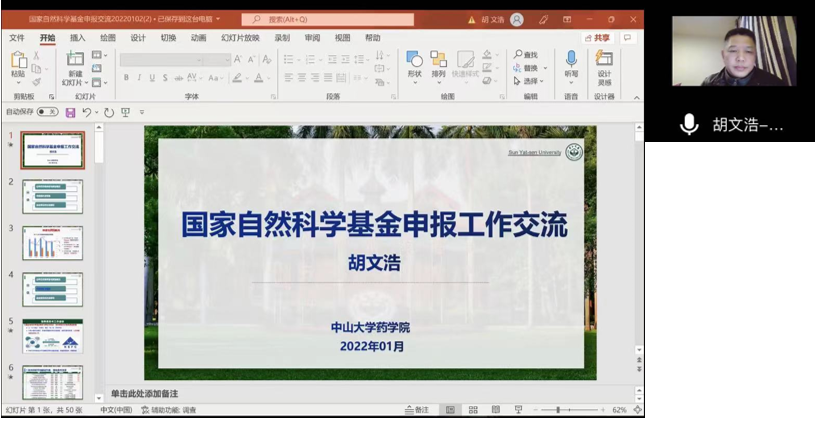The width and height of the screenshot is (816, 423).
Task: Expand the Replace (替换) dropdown arrow
Action: pyautogui.click(x=544, y=68)
